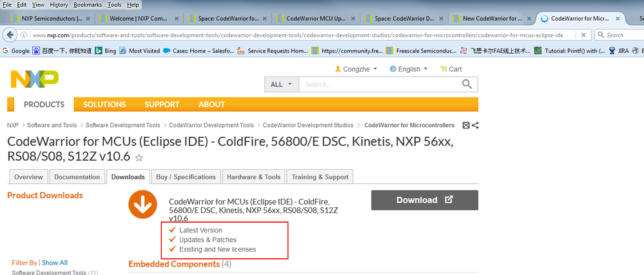Open the English language dropdown
Viewport: 644px width, 275px height.
(x=409, y=69)
